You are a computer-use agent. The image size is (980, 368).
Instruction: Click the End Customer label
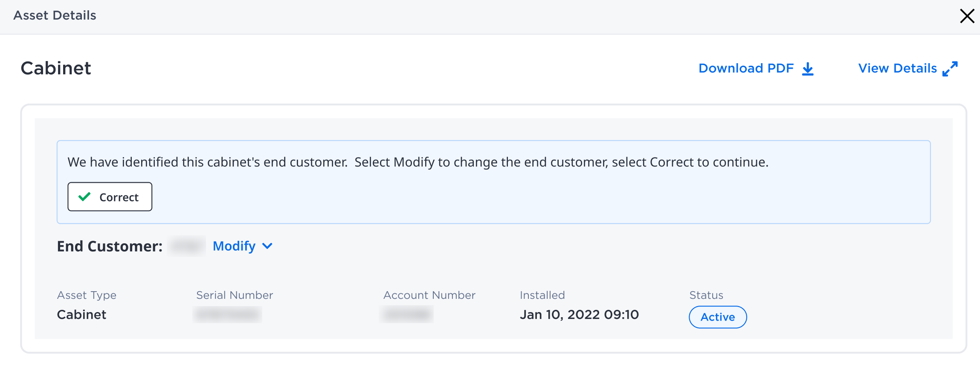coord(110,246)
